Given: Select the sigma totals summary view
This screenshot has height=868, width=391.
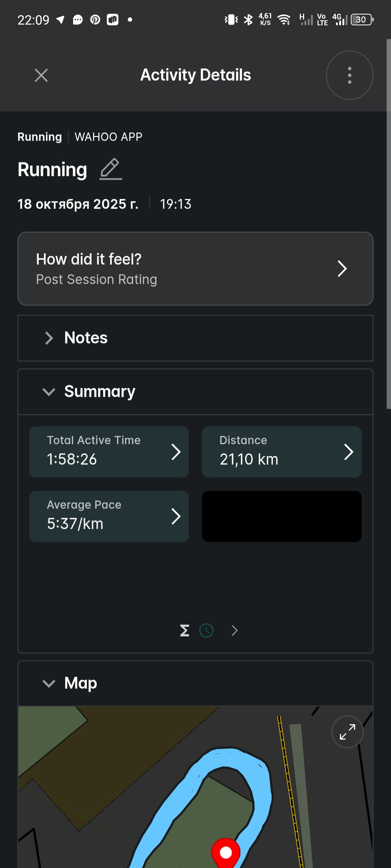Looking at the screenshot, I should pos(185,630).
